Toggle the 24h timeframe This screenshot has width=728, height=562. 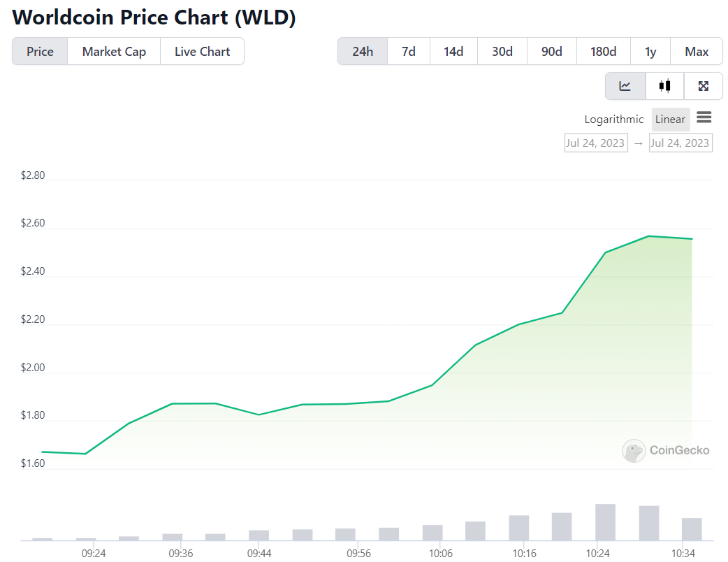(363, 51)
